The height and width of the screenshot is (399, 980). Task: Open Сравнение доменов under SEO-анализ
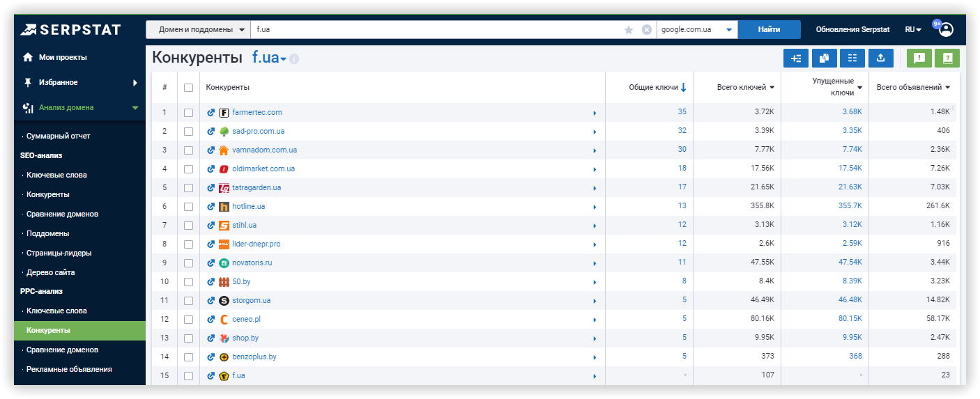coord(62,214)
